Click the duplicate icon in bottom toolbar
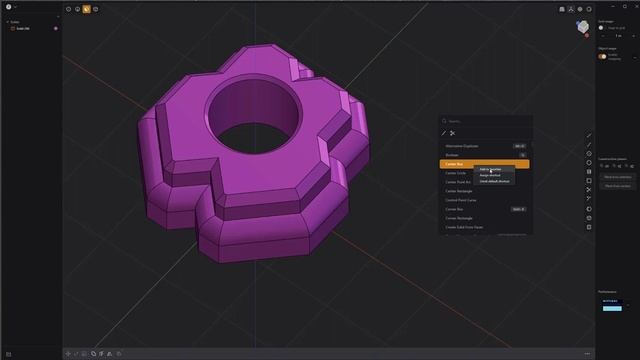The height and width of the screenshot is (360, 640). point(93,354)
